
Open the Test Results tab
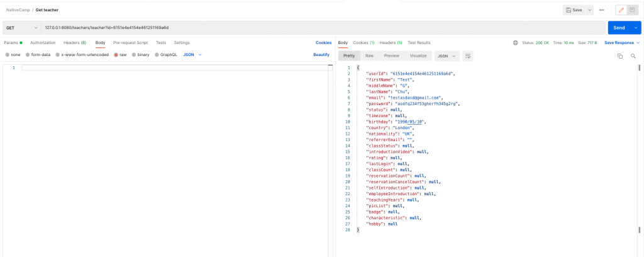[x=419, y=43]
